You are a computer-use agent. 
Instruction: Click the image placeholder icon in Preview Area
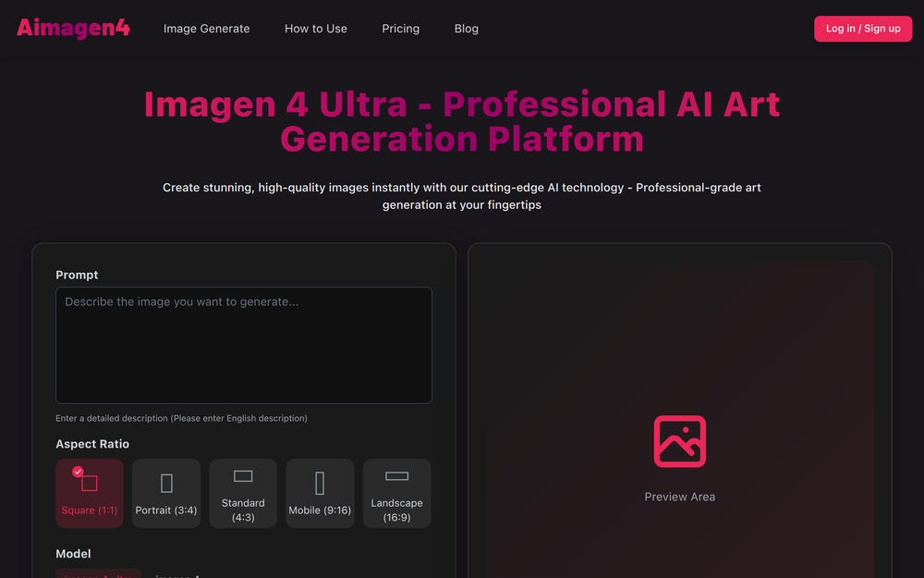pos(680,442)
